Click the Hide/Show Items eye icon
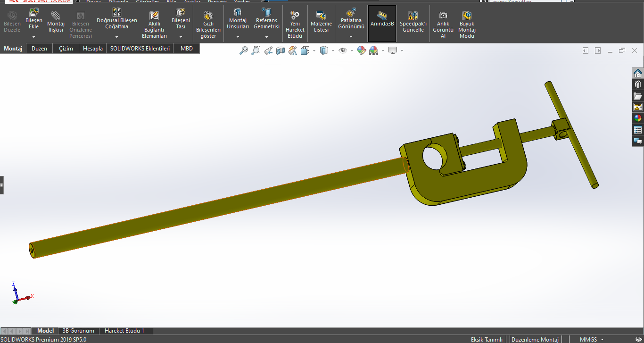644x343 pixels. tap(343, 50)
